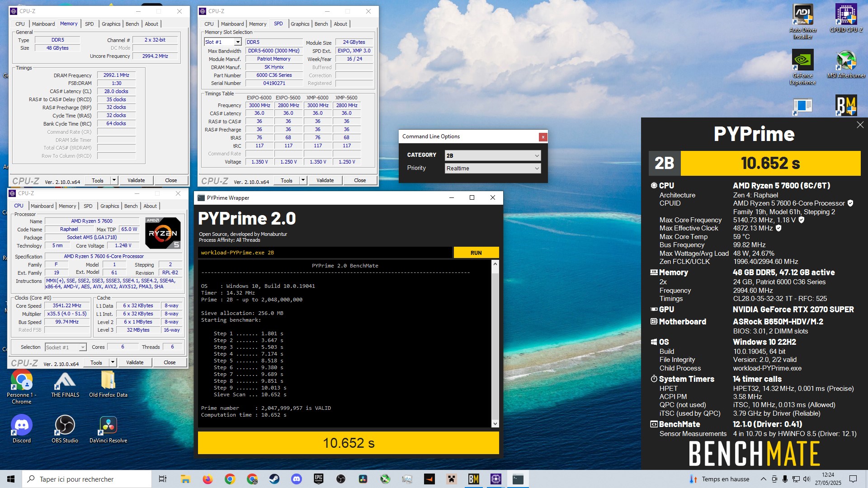
Task: Click the Windows Start button
Action: [11, 479]
